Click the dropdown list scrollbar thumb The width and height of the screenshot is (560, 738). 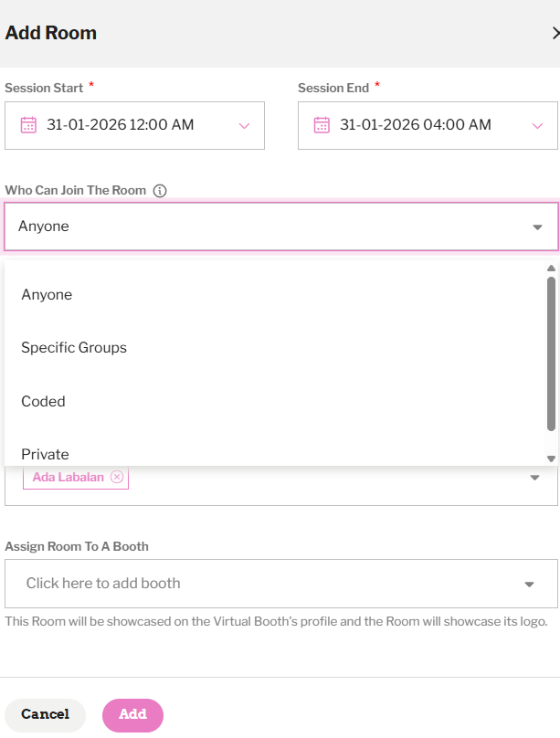pyautogui.click(x=552, y=353)
